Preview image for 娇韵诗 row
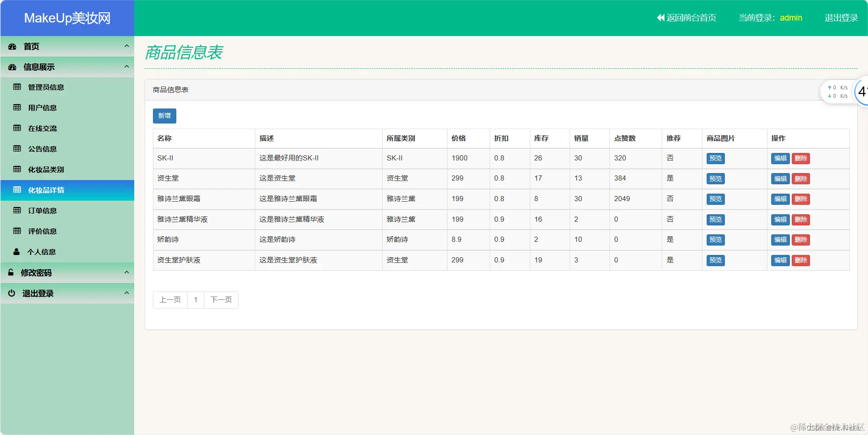This screenshot has height=435, width=868. tap(716, 239)
